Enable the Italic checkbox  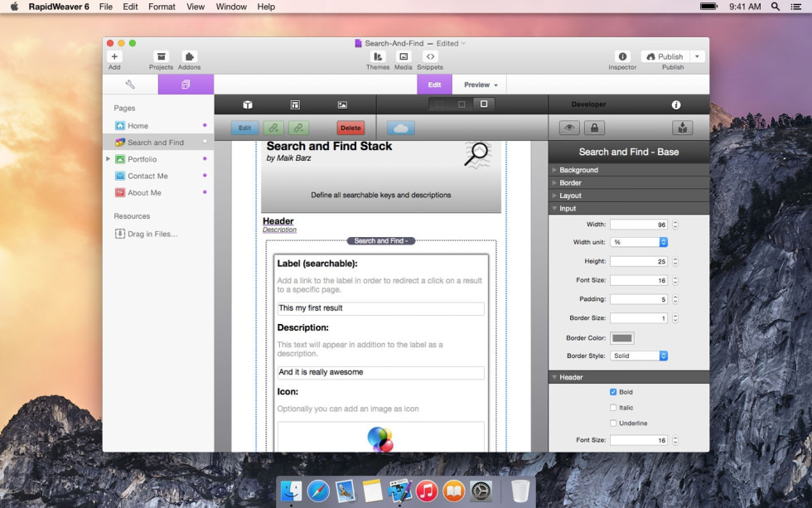(613, 408)
